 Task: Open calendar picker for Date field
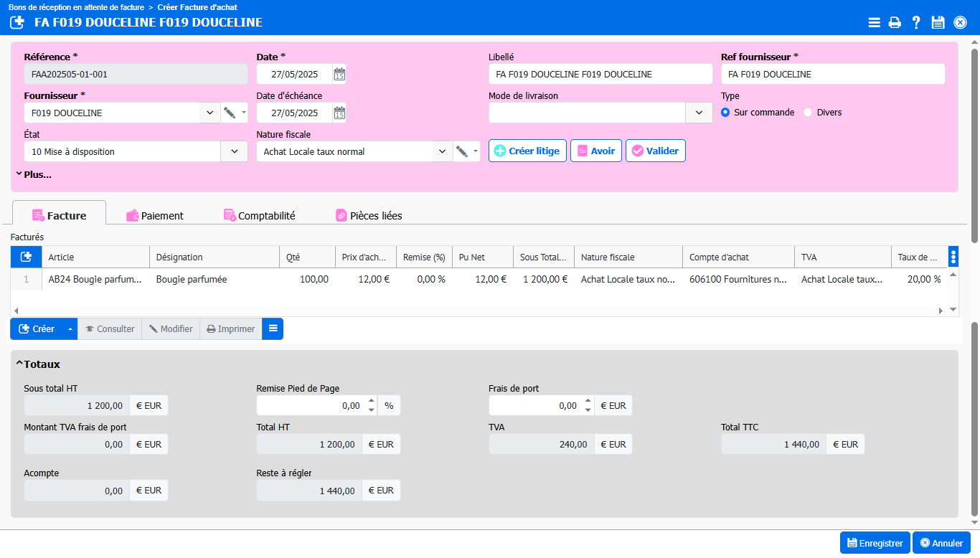339,74
